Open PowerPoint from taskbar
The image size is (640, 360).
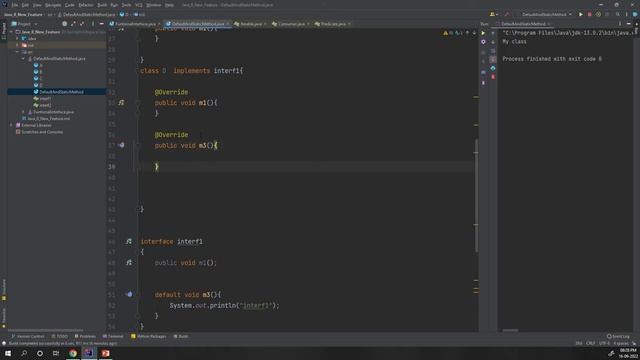(105, 353)
